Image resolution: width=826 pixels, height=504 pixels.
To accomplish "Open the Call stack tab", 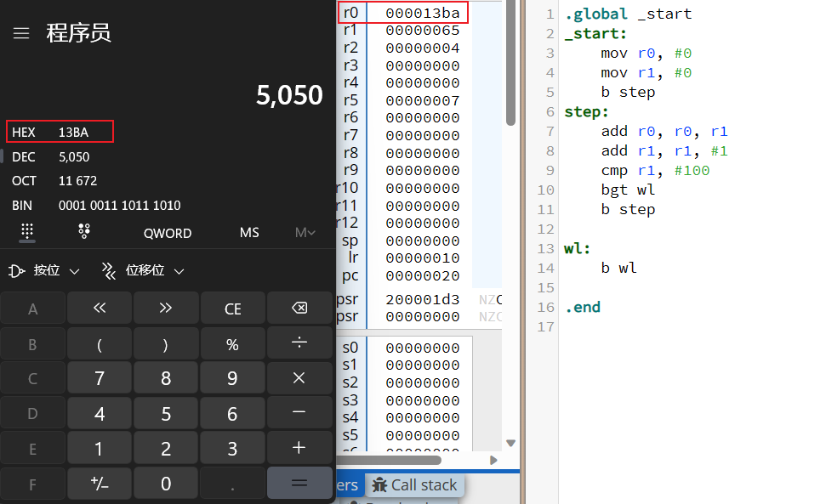I will pyautogui.click(x=415, y=485).
